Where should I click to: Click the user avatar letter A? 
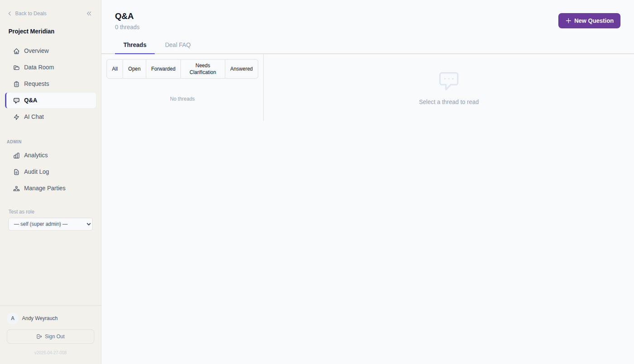coord(13,318)
